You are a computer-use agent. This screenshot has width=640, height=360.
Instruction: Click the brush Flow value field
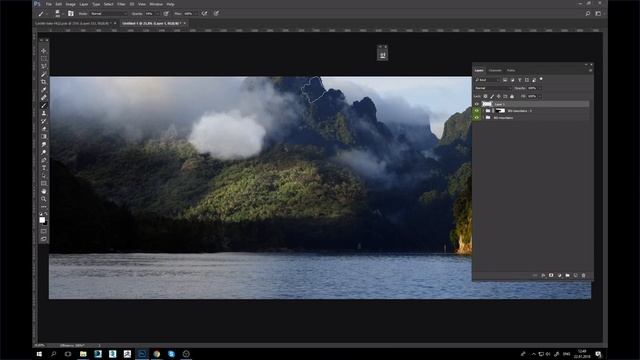pyautogui.click(x=188, y=13)
